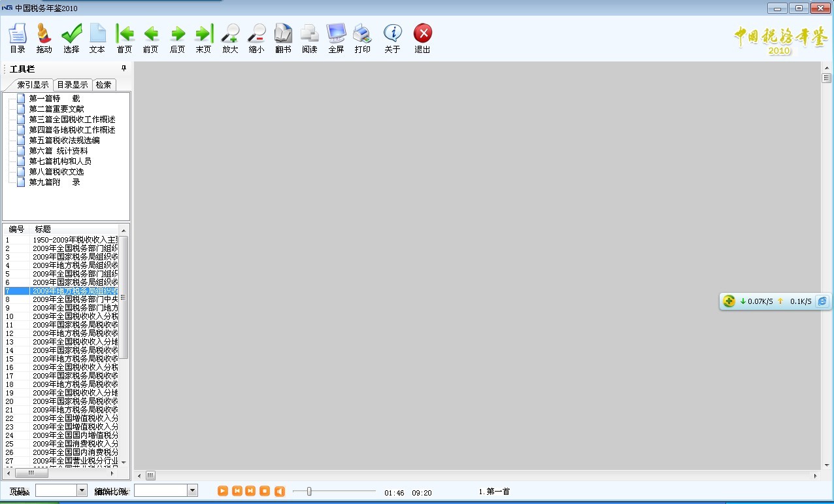Select tree item 第八篇税收文选
This screenshot has width=834, height=504.
coord(56,172)
